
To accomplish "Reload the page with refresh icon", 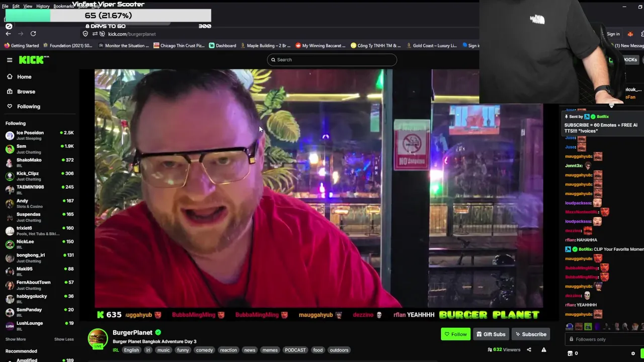I will (33, 34).
